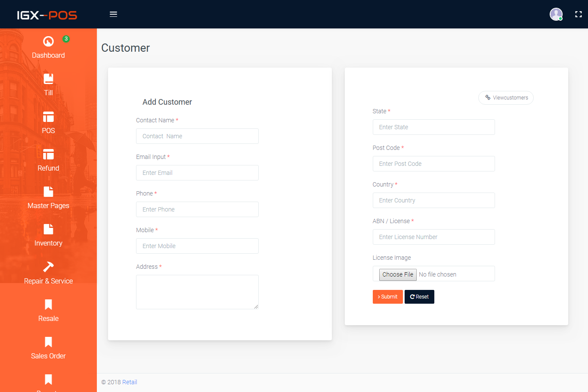Select the Inventory sidebar icon
This screenshot has width=588, height=392.
48,229
